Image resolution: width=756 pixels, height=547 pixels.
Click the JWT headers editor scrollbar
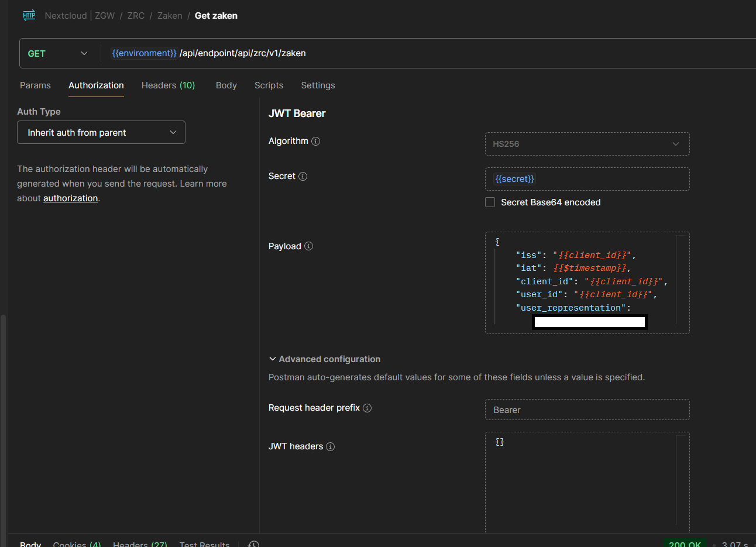coord(681,480)
